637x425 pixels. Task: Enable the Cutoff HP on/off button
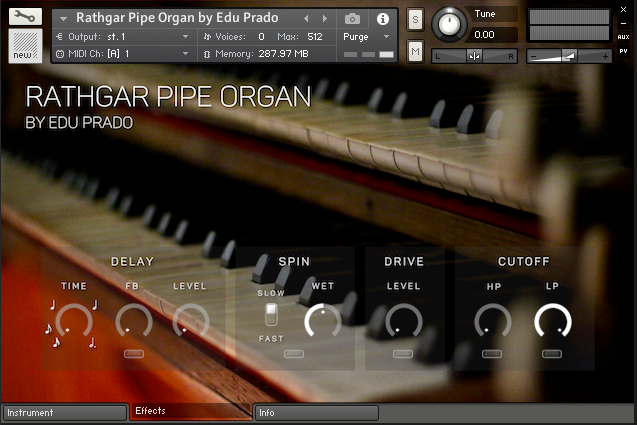pos(492,354)
